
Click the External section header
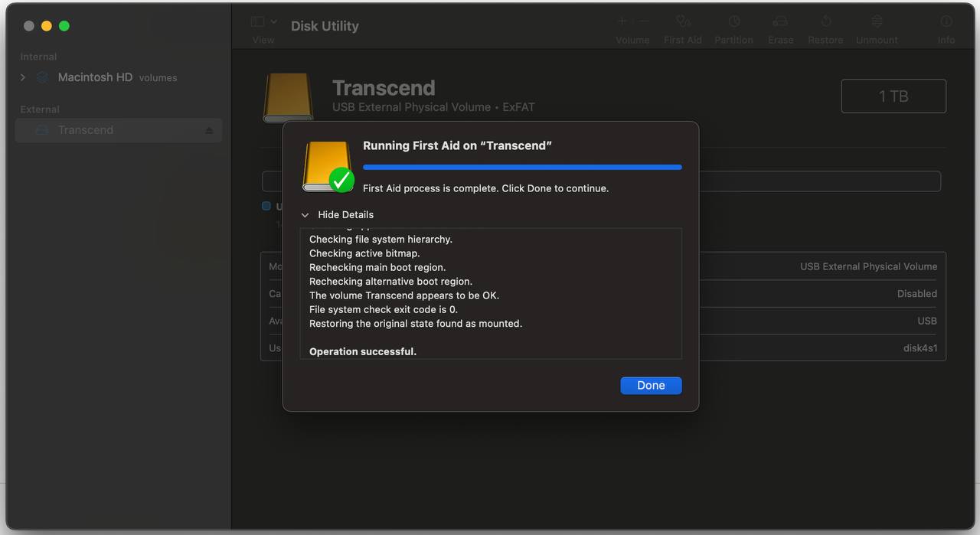pos(40,109)
